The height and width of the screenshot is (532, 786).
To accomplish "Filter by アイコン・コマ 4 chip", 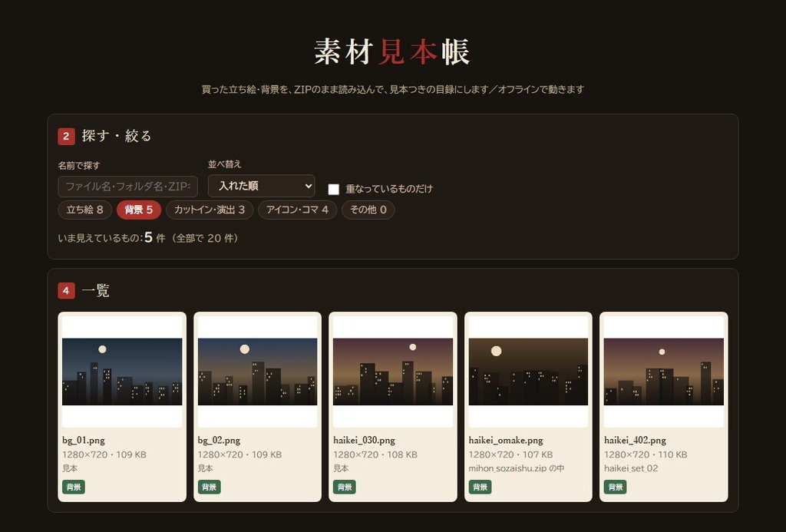I will tap(297, 210).
